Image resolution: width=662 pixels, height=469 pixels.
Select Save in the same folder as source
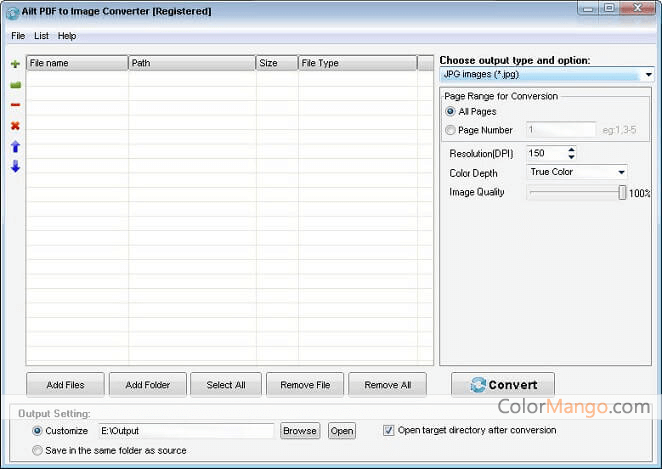pyautogui.click(x=37, y=450)
